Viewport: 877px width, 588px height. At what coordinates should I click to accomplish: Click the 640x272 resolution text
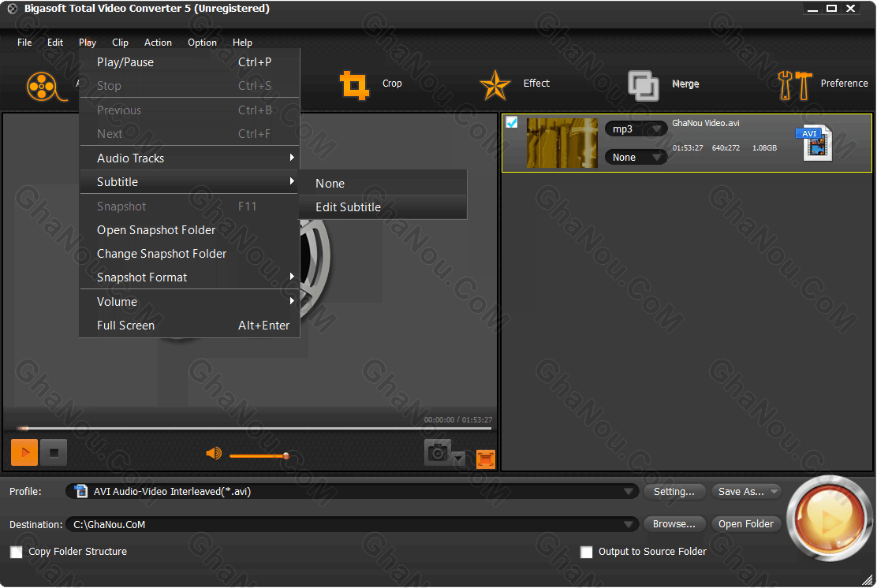point(726,148)
